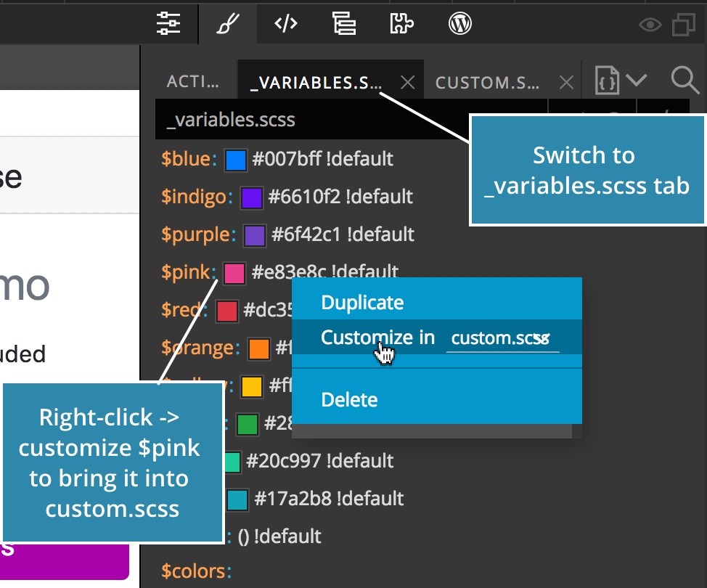Open the $purple color swatch
Screen dimensions: 707x588
point(255,236)
